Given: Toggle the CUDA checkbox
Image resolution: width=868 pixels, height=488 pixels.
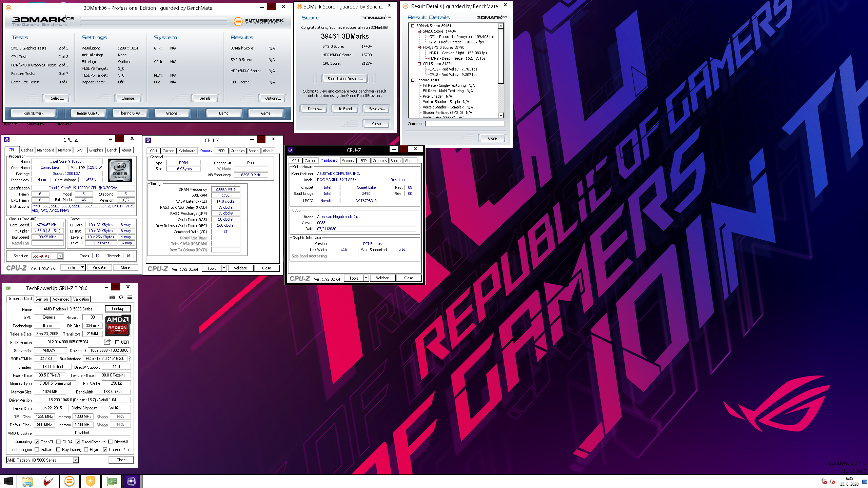Looking at the screenshot, I should (58, 442).
